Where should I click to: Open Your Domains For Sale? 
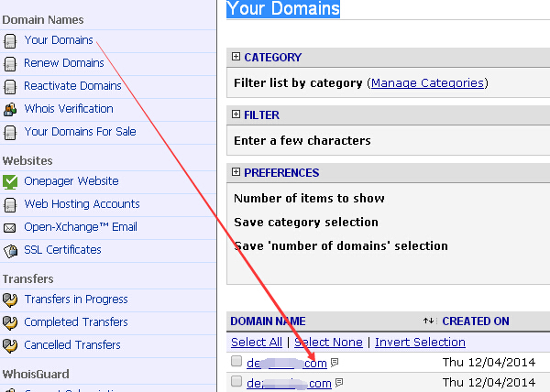[x=80, y=132]
